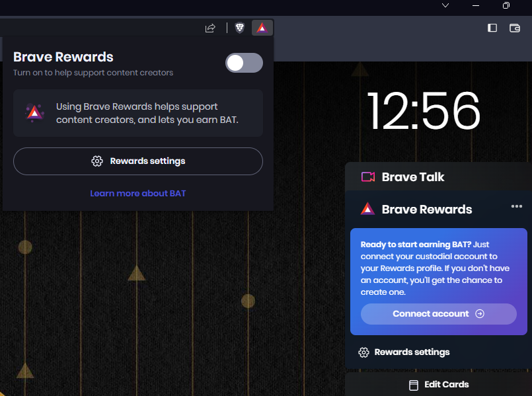
Task: Click the 12:56 clock display
Action: click(424, 112)
